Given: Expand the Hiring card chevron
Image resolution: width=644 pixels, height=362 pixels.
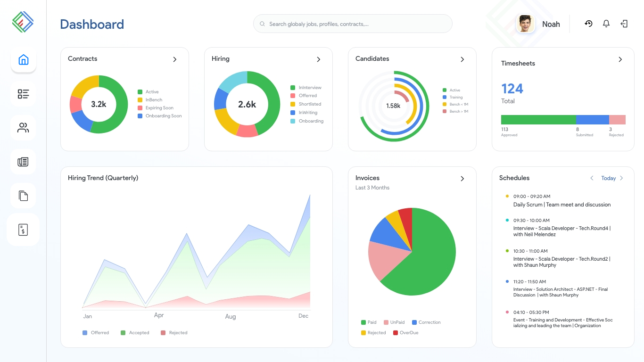Looking at the screenshot, I should point(319,59).
